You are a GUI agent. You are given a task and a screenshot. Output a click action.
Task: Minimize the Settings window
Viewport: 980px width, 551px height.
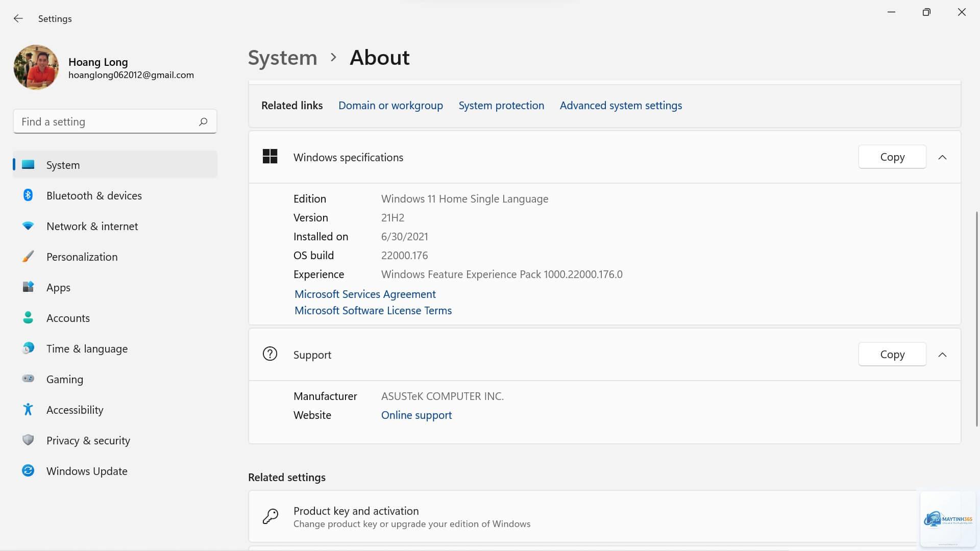891,12
